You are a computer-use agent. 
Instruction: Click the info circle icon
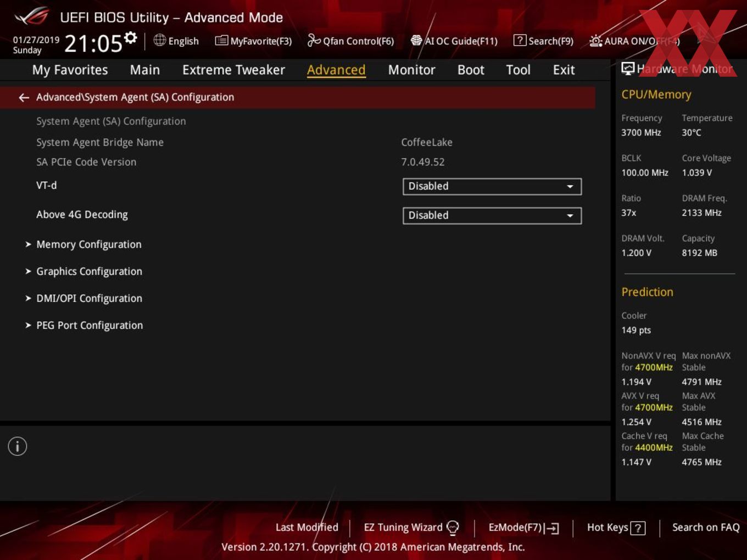[x=18, y=446]
